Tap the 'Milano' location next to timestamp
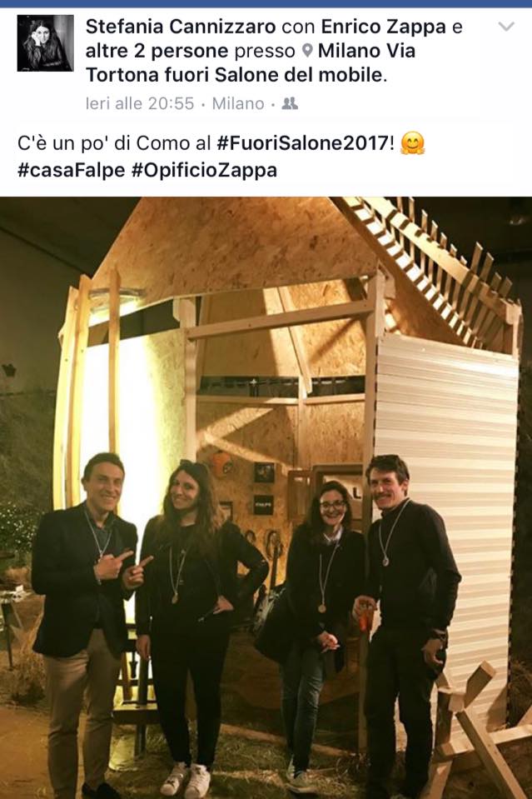The height and width of the screenshot is (799, 532). [x=238, y=104]
